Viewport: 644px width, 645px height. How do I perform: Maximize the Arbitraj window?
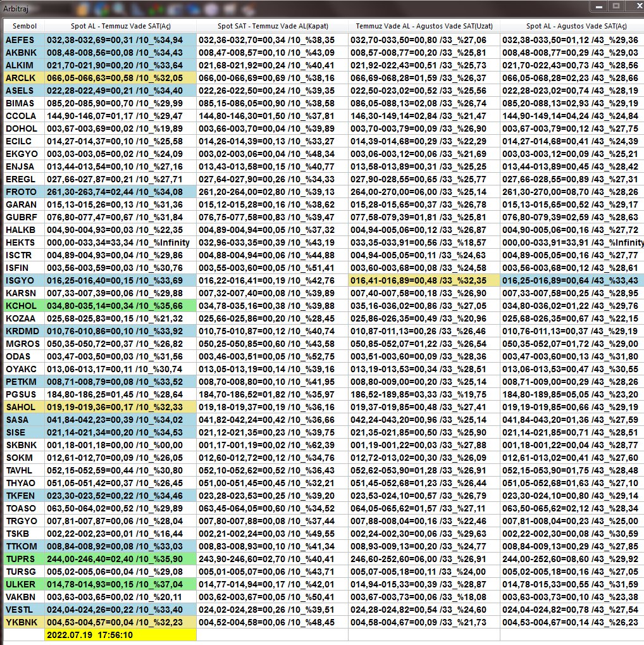[616, 6]
